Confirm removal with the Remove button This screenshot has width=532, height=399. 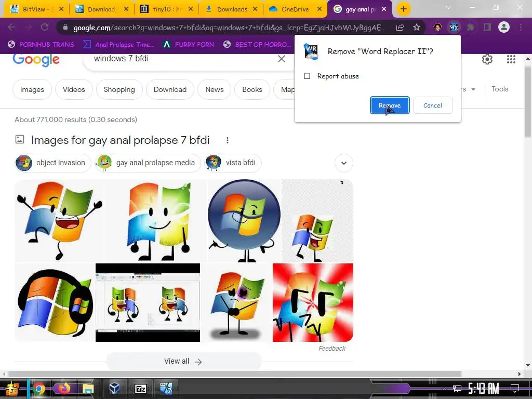(x=390, y=105)
